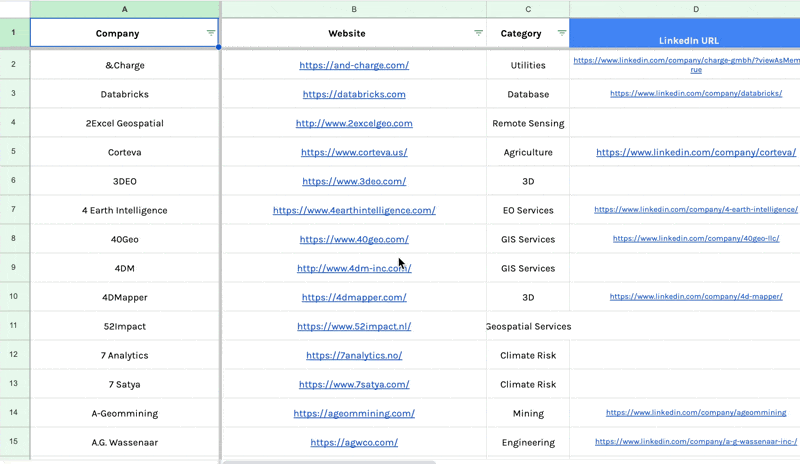Open the databricks.com website link
Viewport: 800px width, 464px height.
point(354,94)
